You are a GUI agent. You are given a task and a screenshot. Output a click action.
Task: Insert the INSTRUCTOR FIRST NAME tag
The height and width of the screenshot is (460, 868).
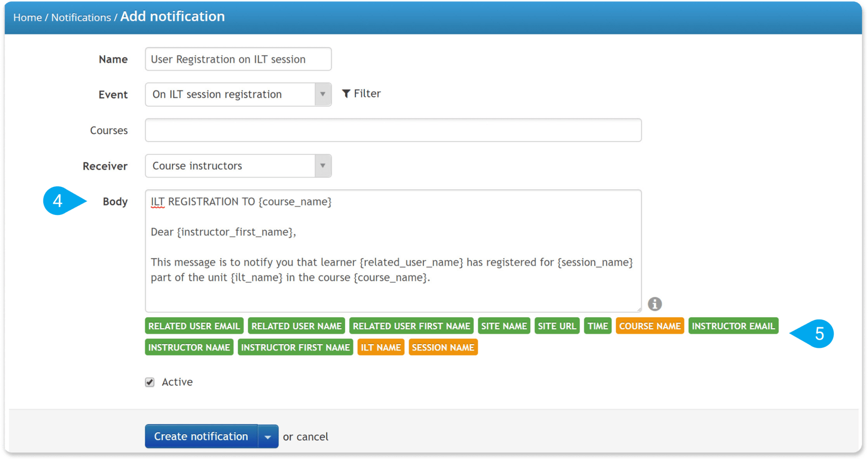tap(295, 347)
